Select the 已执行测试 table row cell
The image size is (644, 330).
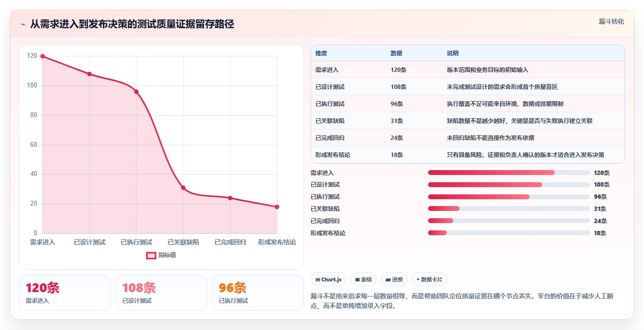click(330, 104)
